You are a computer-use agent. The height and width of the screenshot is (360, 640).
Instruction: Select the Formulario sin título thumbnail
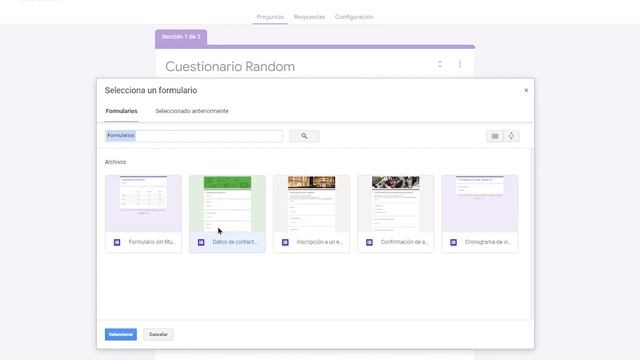coord(143,204)
